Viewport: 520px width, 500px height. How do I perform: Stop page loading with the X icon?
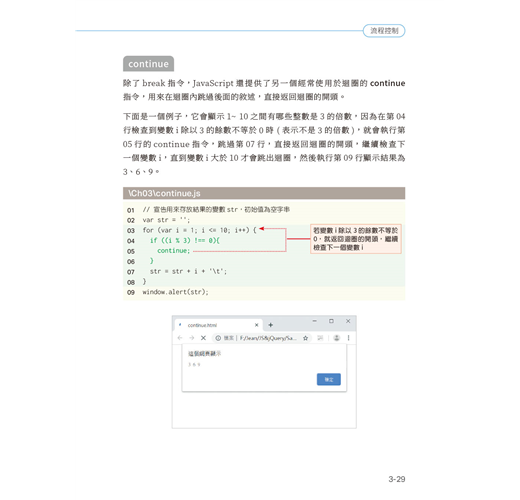coord(203,338)
